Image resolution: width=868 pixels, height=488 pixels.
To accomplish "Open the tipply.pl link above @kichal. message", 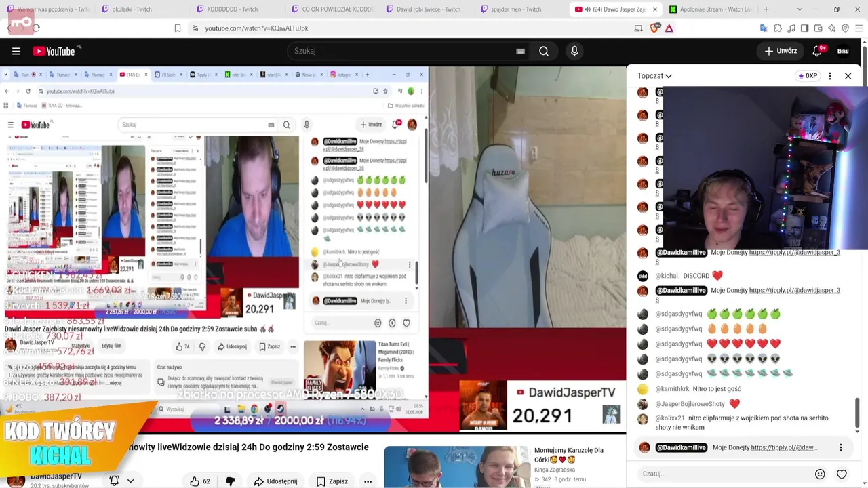I will point(794,253).
